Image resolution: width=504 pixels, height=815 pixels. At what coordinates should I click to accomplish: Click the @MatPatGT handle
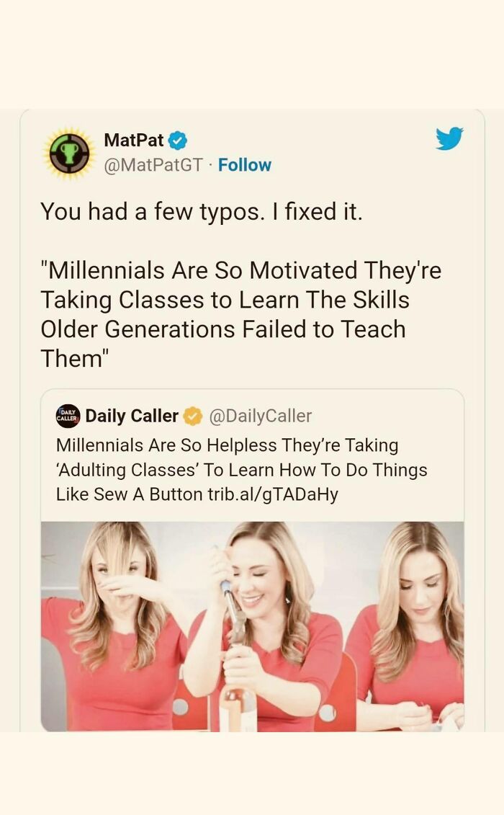click(x=153, y=165)
